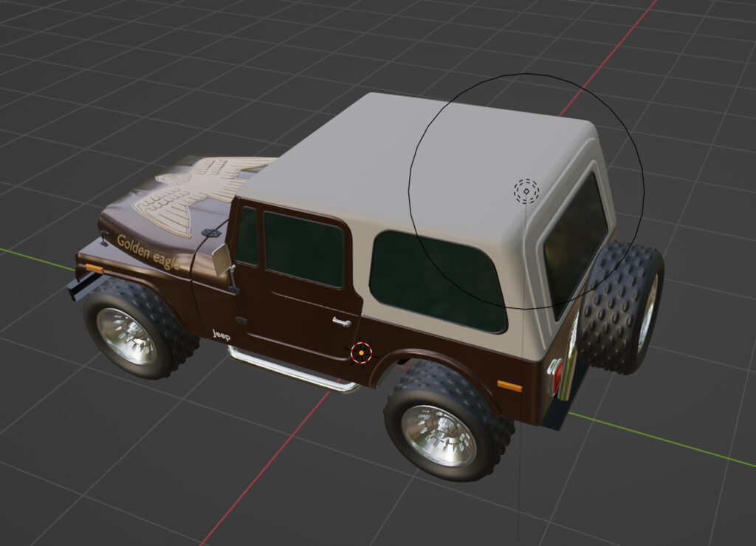Select the point light object above the roof
756x546 pixels.
tap(526, 191)
